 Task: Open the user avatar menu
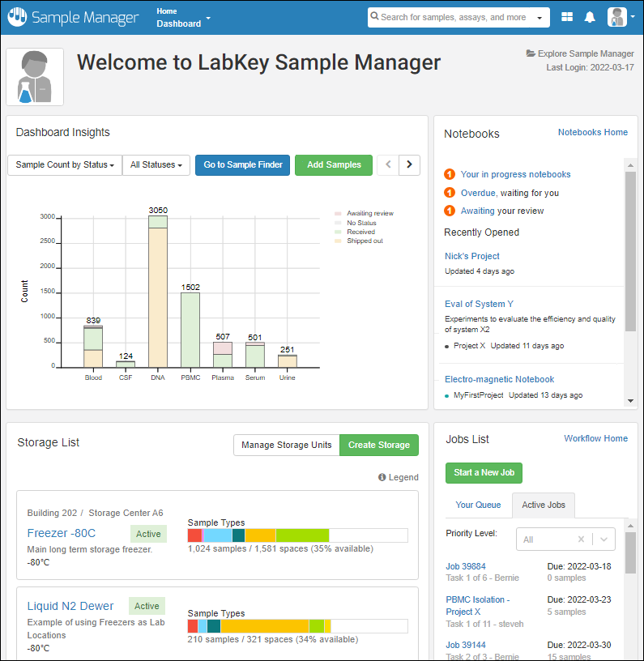point(621,17)
